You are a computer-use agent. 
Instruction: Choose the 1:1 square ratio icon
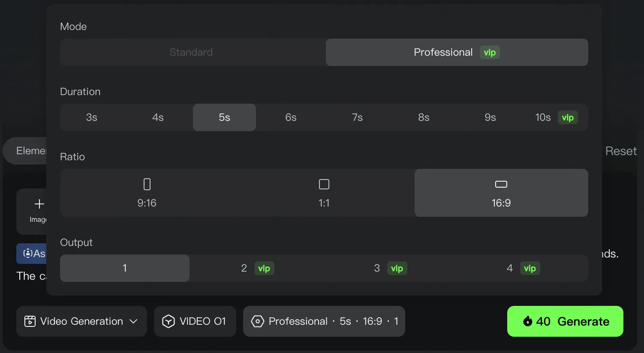[x=324, y=184]
